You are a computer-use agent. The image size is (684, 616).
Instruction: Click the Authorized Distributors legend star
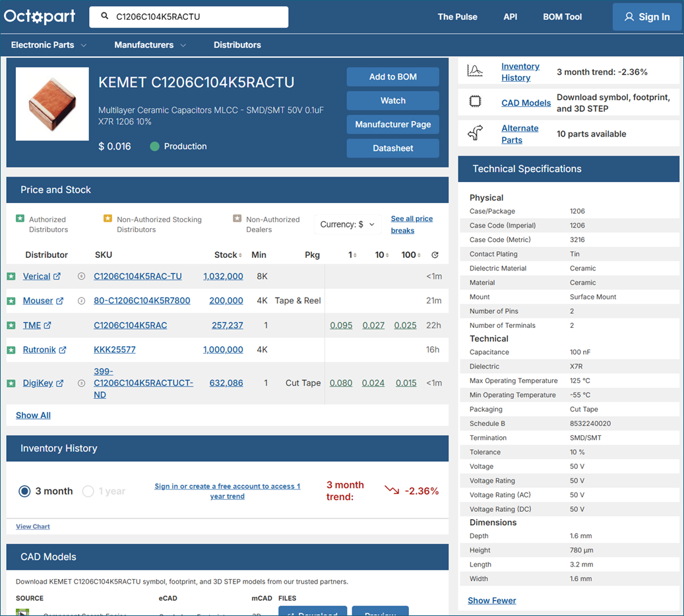click(x=20, y=218)
